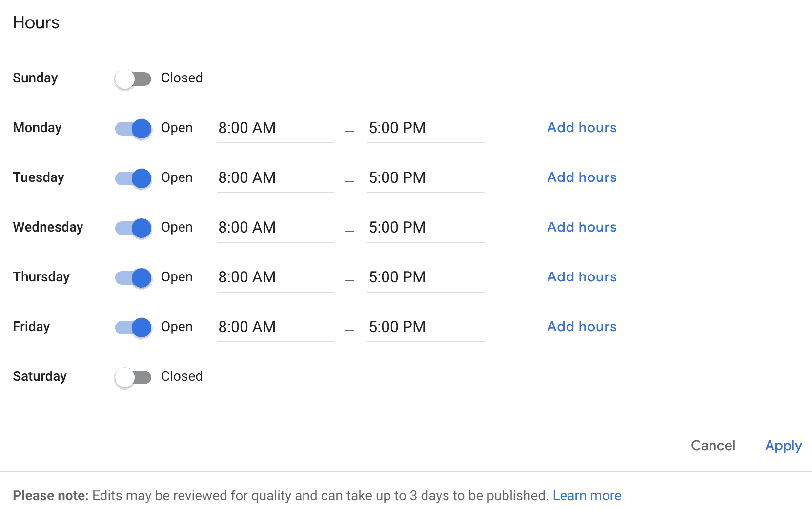Toggle Monday hours off

click(133, 128)
